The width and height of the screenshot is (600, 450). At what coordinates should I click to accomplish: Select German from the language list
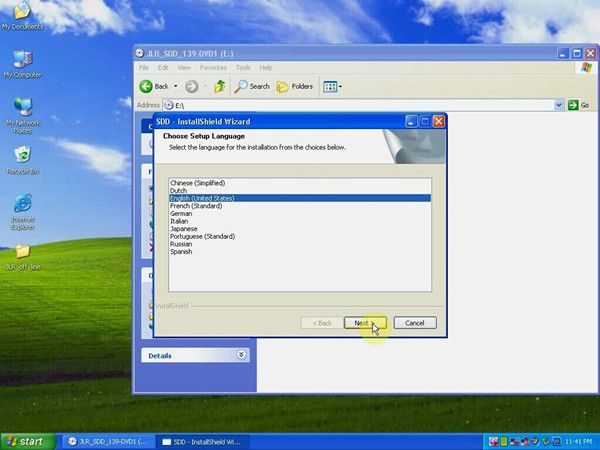(x=181, y=213)
